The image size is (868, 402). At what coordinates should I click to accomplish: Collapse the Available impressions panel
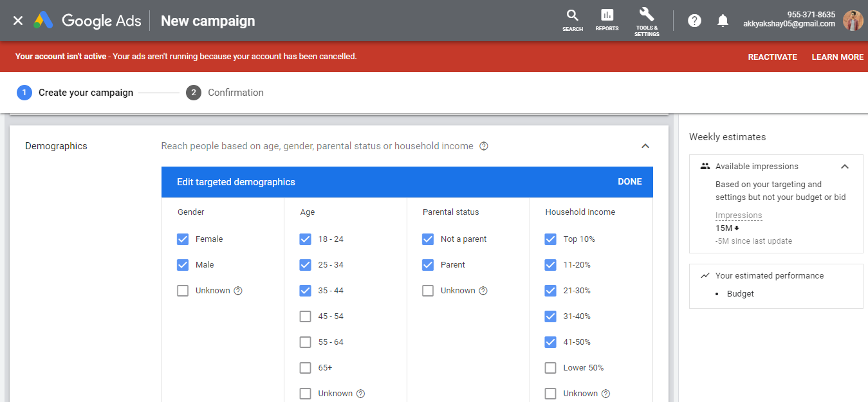[845, 166]
